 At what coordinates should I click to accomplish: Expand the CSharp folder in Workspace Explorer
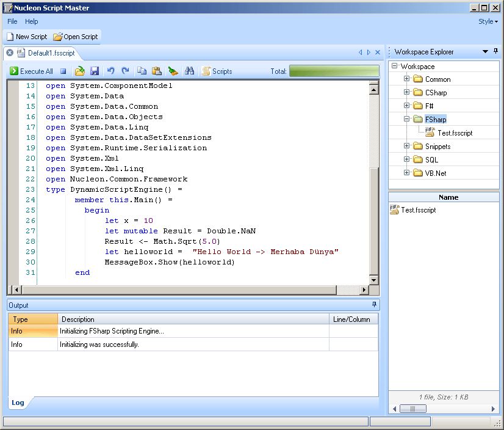406,92
